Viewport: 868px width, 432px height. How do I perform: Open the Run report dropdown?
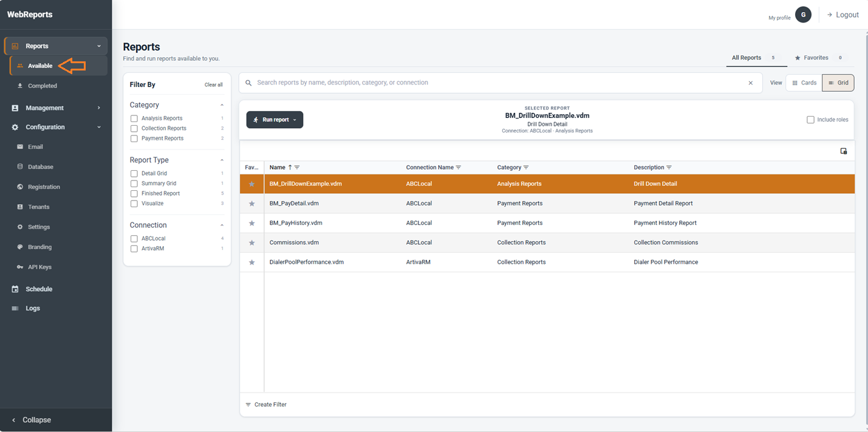pos(275,120)
